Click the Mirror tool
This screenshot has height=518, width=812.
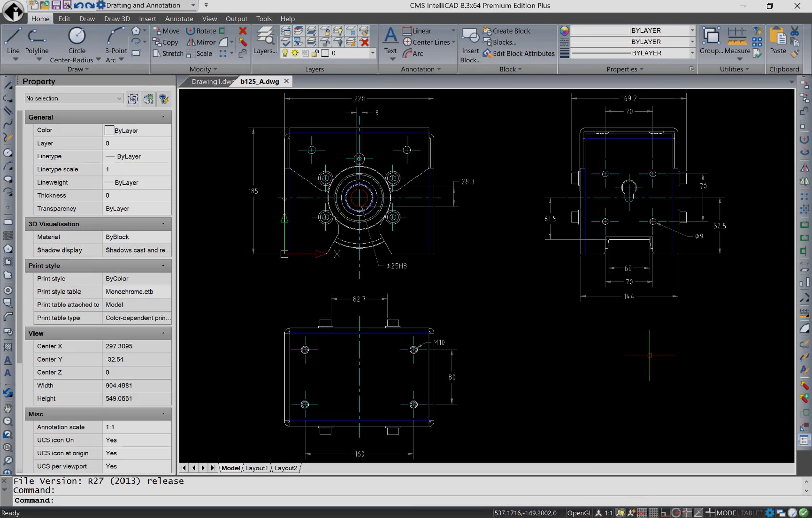(x=201, y=42)
